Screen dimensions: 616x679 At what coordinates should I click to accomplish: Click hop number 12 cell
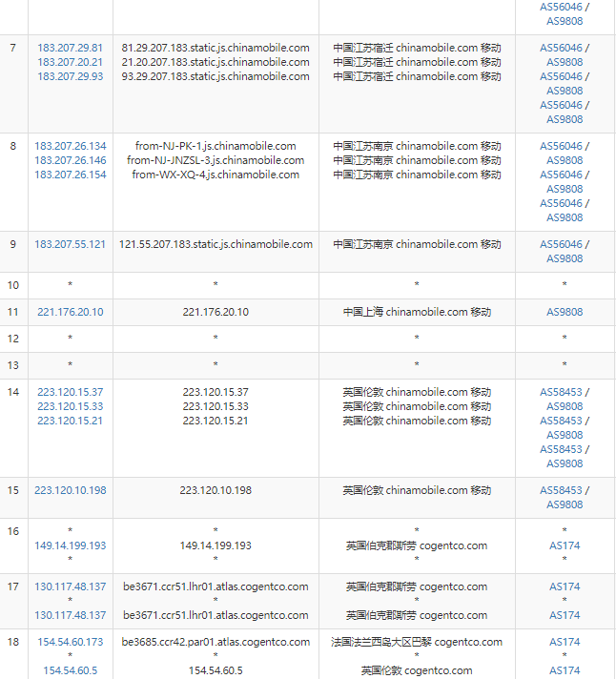pyautogui.click(x=13, y=339)
